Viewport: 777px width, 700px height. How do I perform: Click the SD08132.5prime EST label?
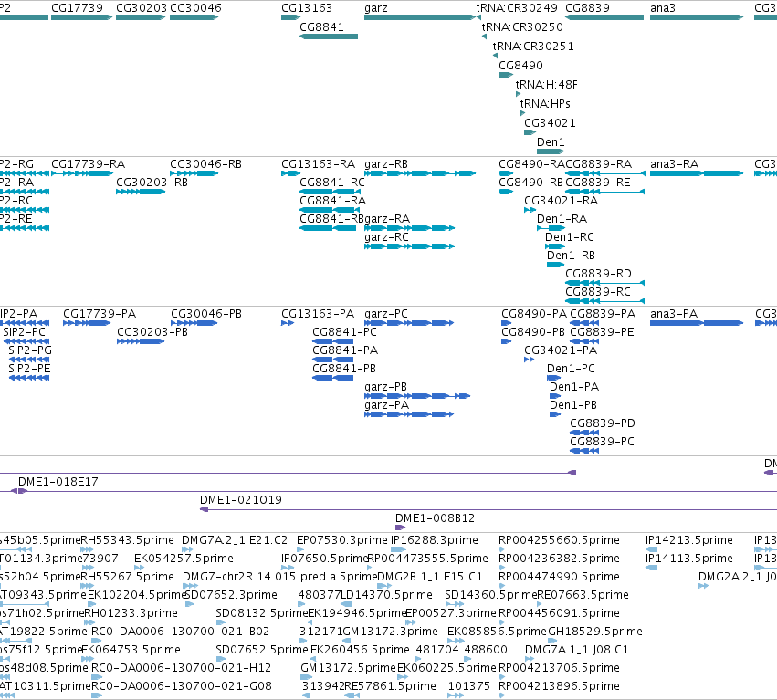(262, 613)
